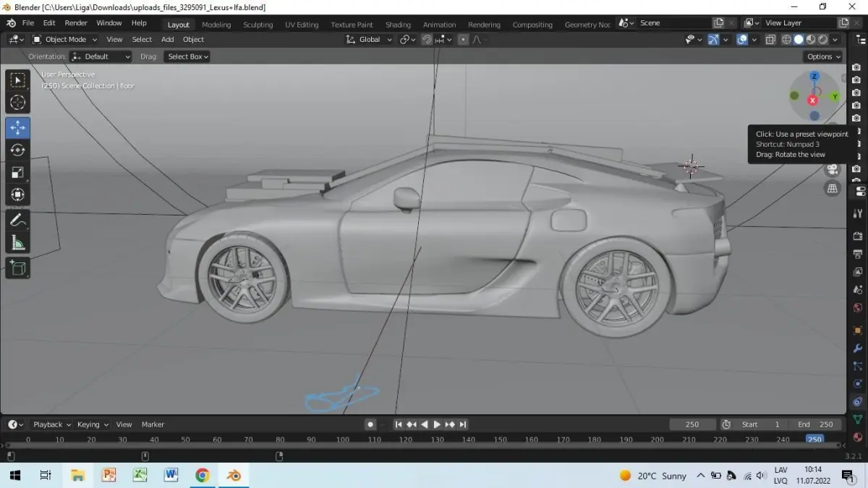The image size is (868, 488).
Task: Open the Output properties tab
Action: 858,254
